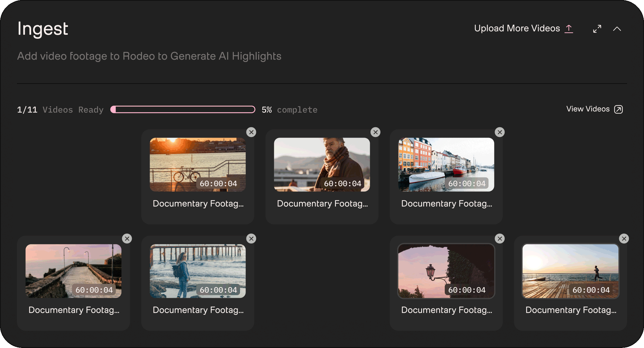Remove the runner on boardwalk video

[x=624, y=239]
